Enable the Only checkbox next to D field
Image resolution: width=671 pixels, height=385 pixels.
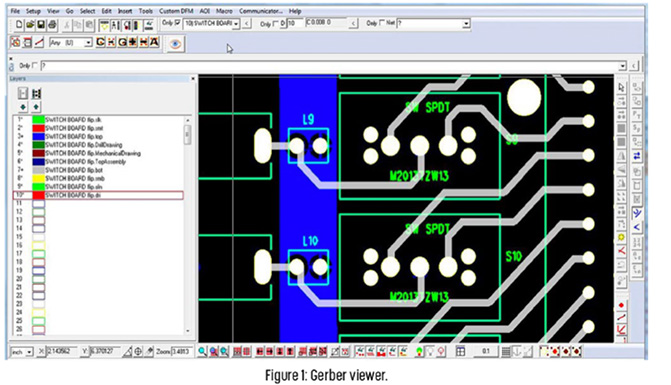point(276,24)
